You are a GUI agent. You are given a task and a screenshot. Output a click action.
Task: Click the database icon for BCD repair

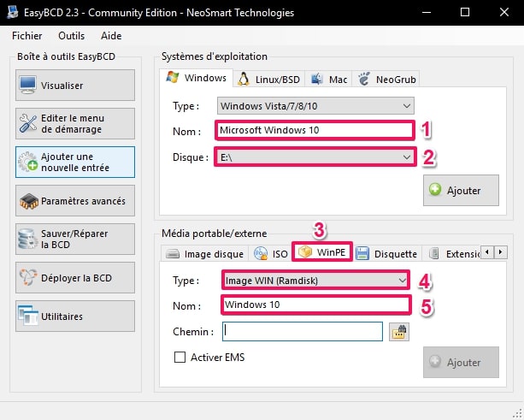(x=27, y=240)
